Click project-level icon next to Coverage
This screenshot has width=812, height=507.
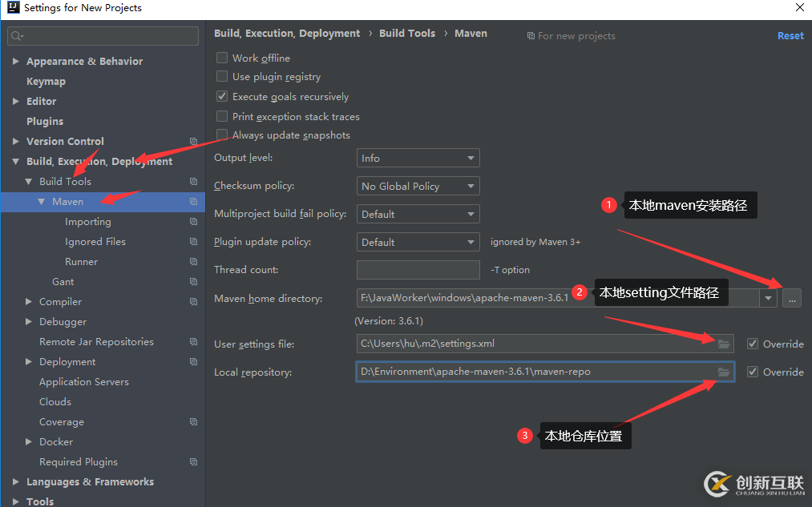click(193, 422)
